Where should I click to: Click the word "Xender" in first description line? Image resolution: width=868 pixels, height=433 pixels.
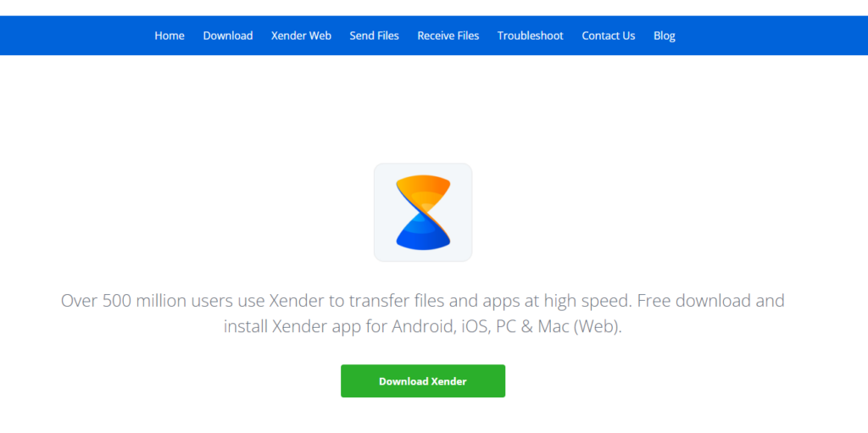(x=298, y=301)
